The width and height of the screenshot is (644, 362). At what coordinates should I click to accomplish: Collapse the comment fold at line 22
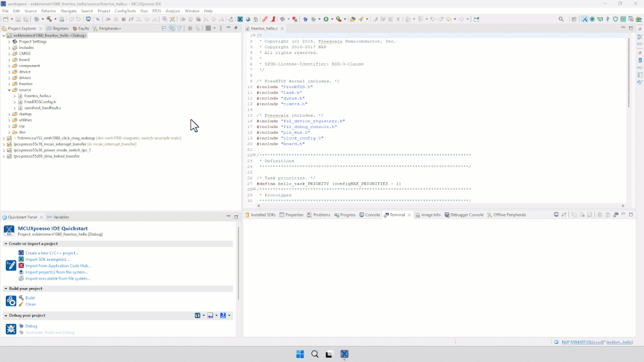point(254,155)
